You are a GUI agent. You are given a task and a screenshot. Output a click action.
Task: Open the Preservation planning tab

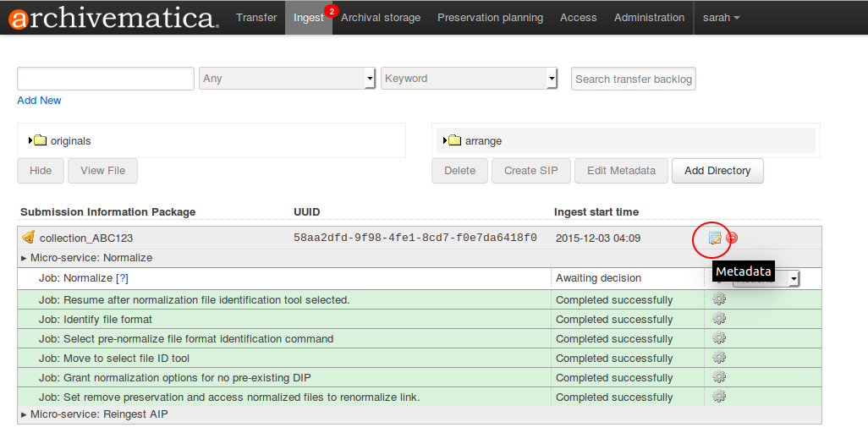[x=490, y=18]
